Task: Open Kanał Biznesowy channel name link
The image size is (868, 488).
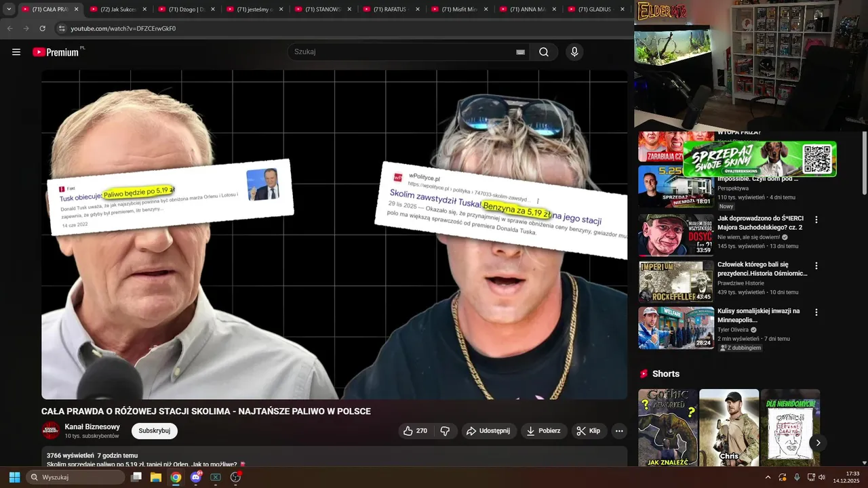Action: point(92,427)
